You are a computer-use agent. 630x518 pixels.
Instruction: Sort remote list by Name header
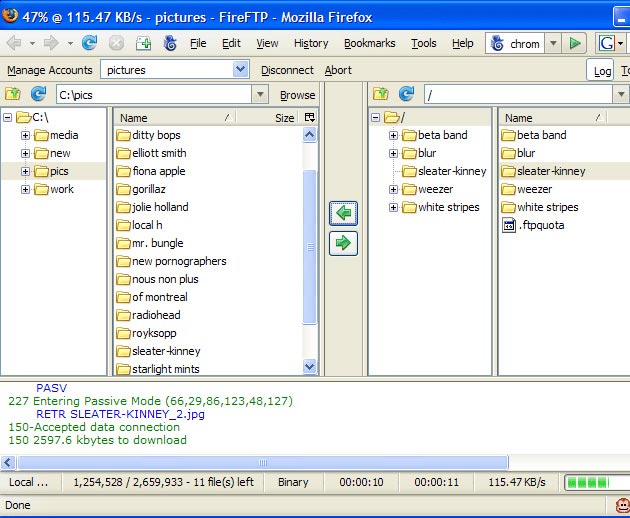553,118
